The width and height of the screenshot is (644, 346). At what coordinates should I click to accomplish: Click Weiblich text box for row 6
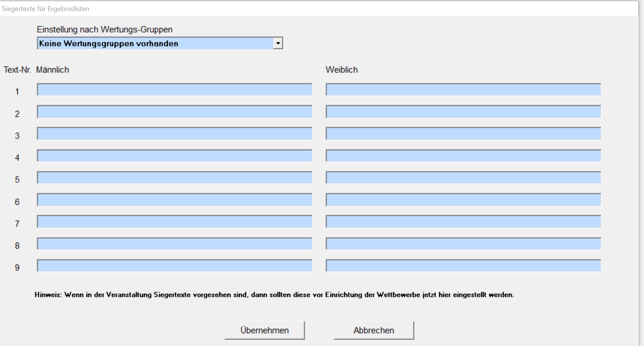(x=463, y=200)
